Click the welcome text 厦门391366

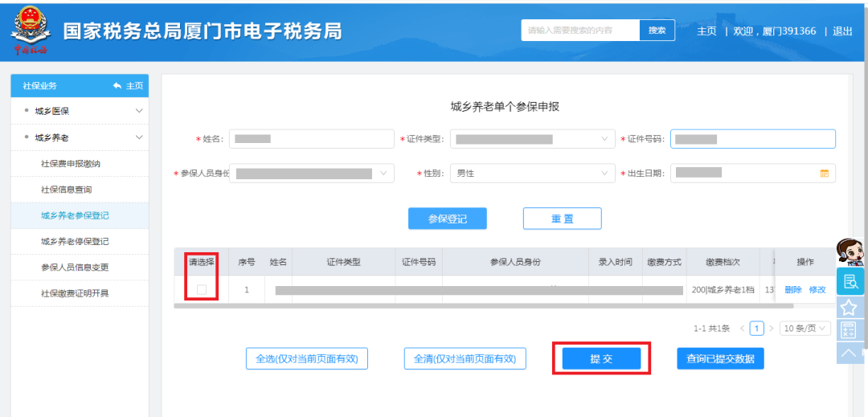[x=789, y=31]
